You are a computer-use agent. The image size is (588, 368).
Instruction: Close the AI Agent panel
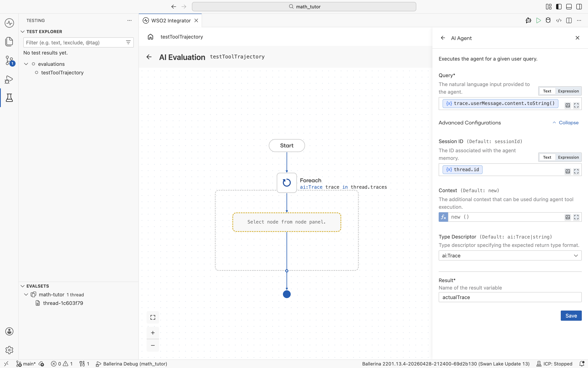[x=577, y=38]
